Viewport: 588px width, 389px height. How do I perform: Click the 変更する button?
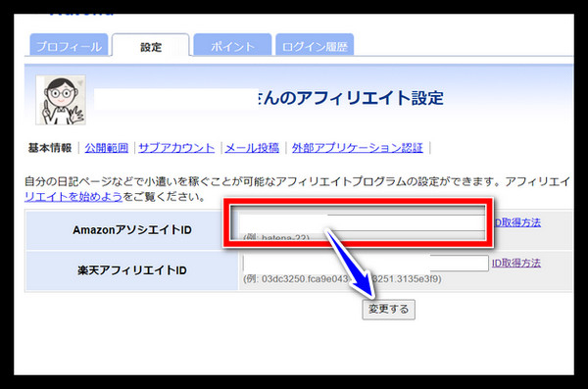click(388, 310)
